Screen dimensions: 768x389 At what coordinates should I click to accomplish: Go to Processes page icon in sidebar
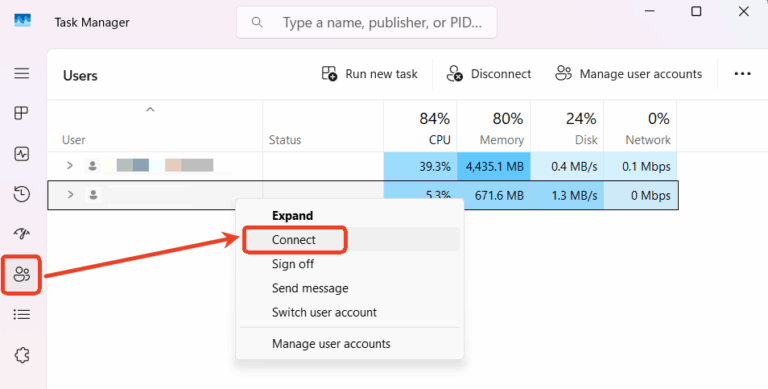pyautogui.click(x=22, y=113)
